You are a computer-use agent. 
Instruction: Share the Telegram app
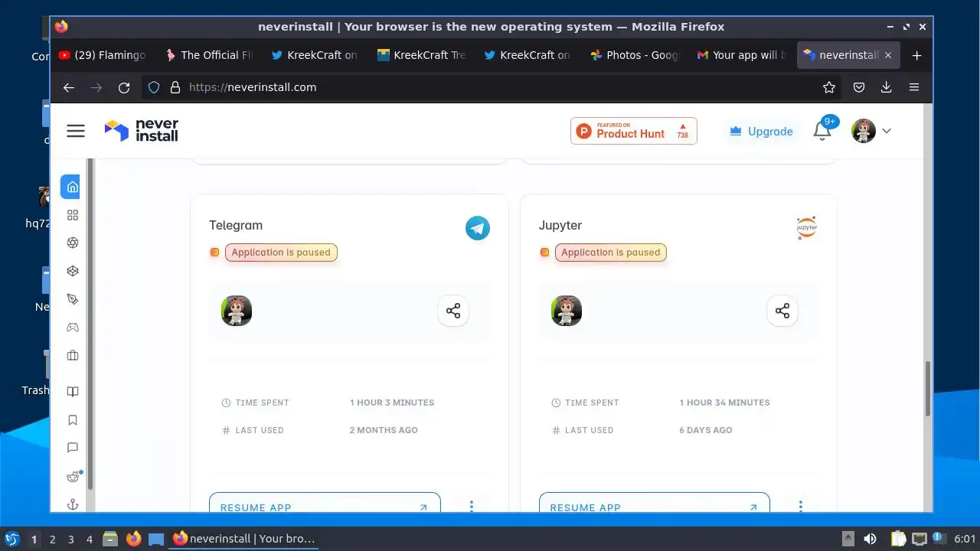[453, 311]
